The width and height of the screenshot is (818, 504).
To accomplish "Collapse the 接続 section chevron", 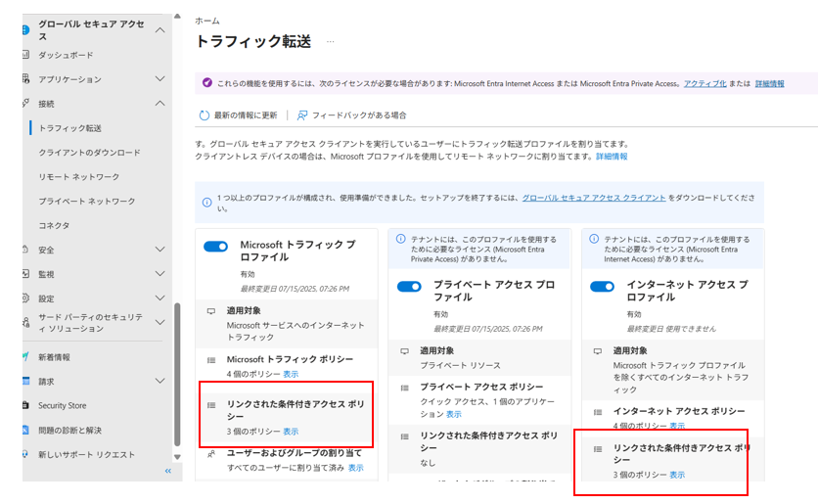I will pos(160,104).
